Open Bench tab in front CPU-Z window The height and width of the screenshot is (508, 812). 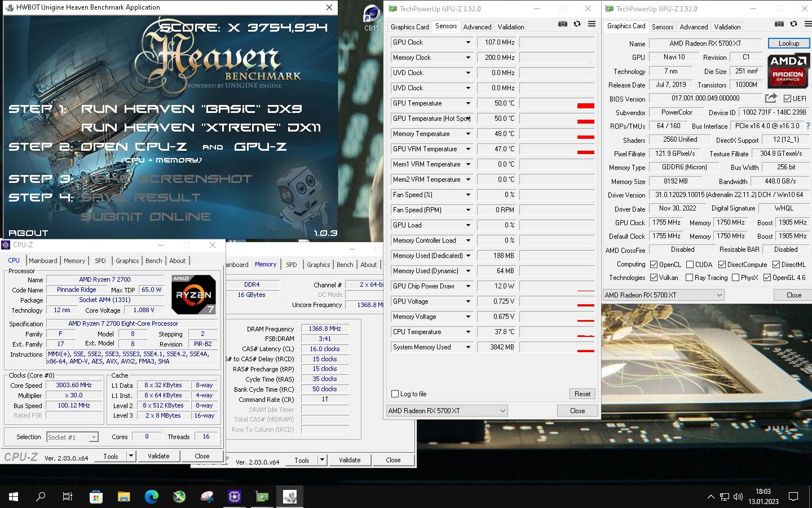tap(154, 261)
